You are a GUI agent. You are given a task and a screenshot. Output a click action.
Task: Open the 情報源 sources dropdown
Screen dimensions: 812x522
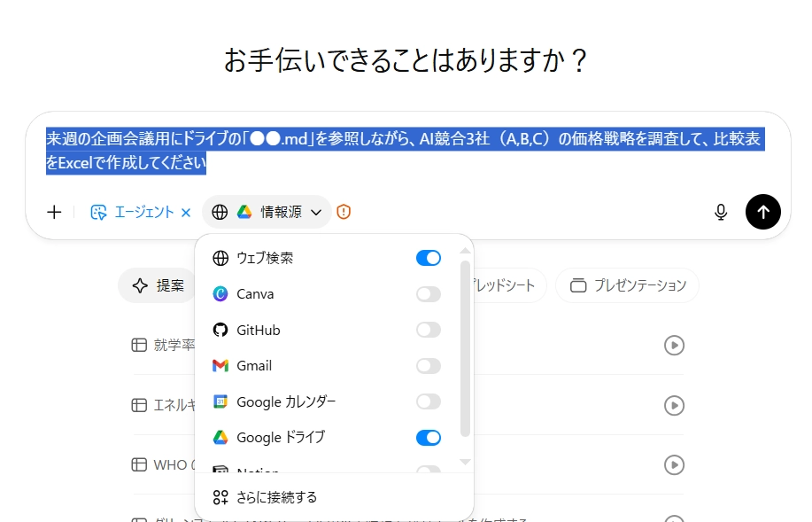point(267,212)
